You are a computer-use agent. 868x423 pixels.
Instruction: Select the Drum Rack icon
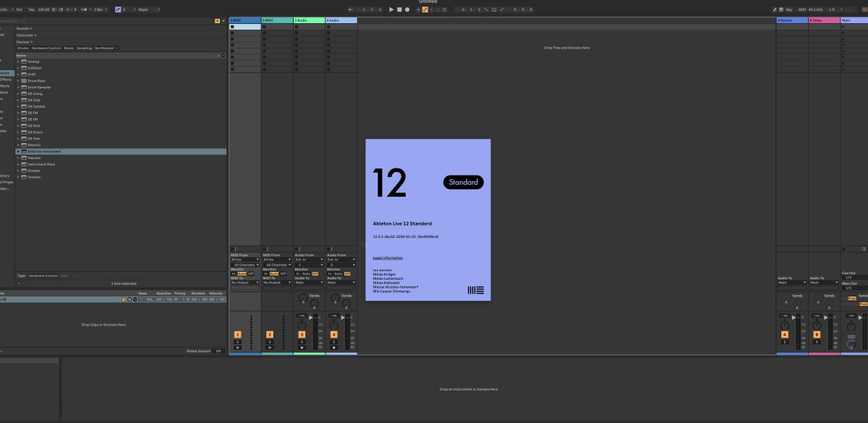pyautogui.click(x=24, y=81)
